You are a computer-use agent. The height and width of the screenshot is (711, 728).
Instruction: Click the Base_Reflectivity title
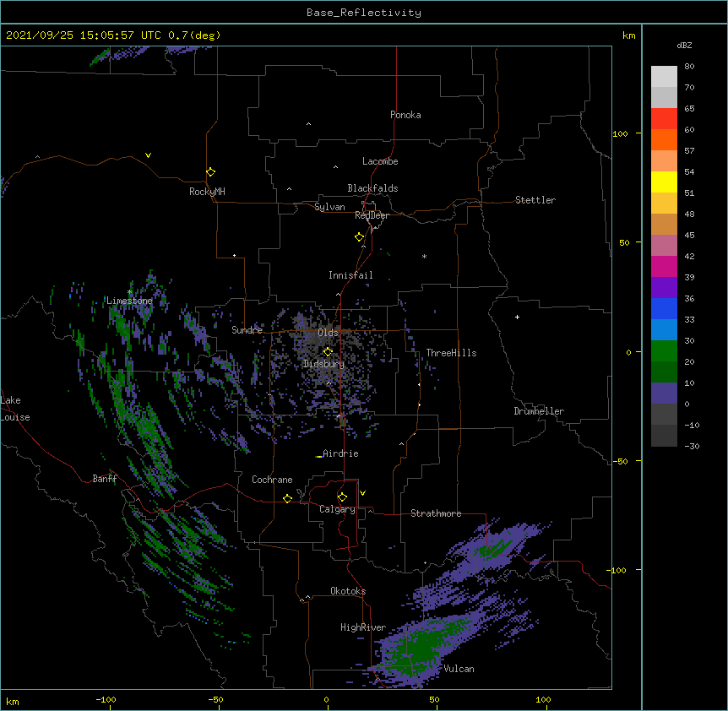[x=364, y=13]
